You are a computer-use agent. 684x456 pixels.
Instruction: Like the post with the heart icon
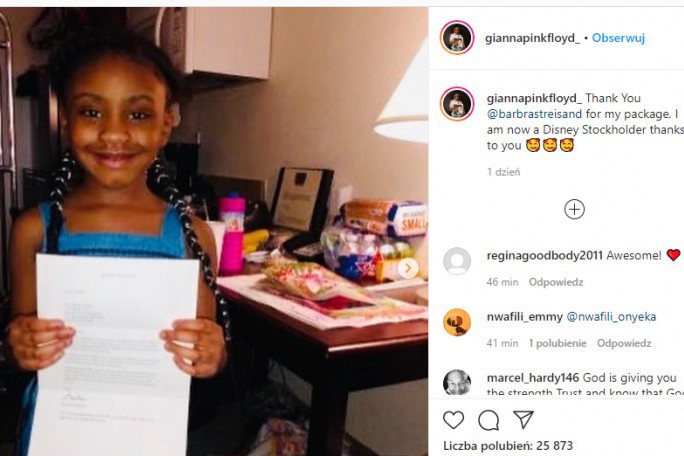tap(453, 420)
